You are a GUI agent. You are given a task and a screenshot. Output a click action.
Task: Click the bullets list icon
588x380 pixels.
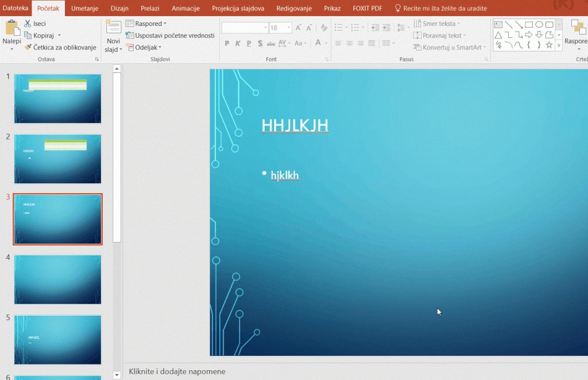tap(338, 28)
